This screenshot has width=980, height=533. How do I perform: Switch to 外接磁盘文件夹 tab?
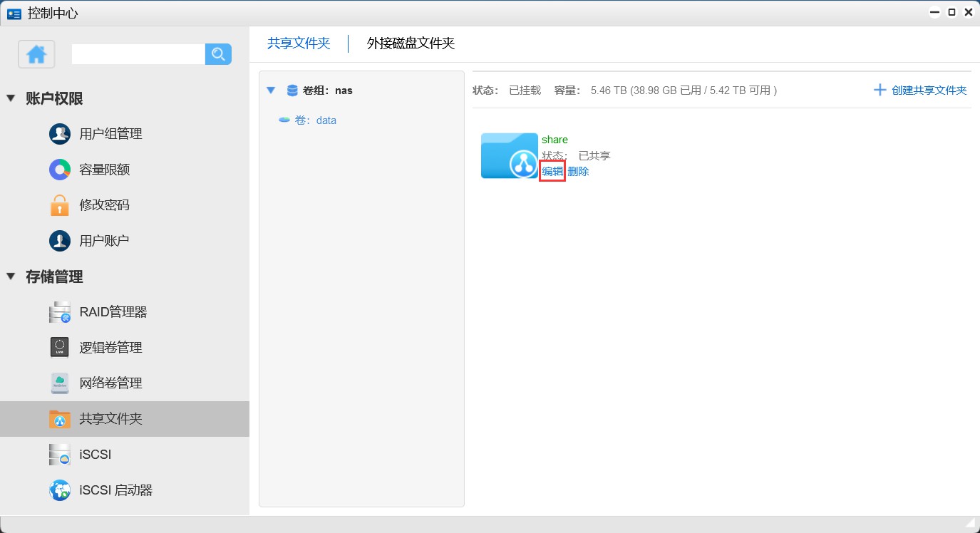[411, 43]
